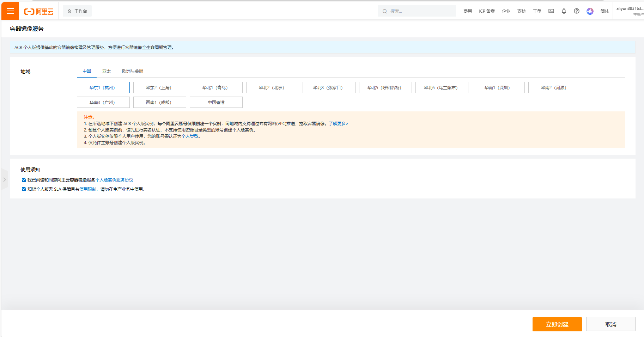Open the 费用 menu
644x337 pixels.
pos(467,11)
